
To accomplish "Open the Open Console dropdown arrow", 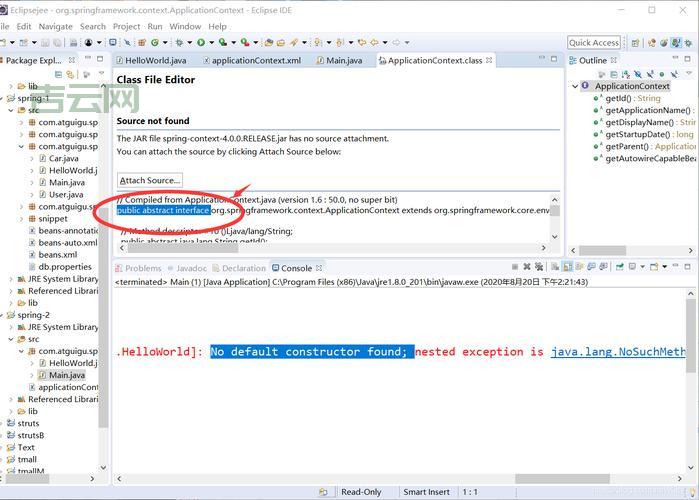I will point(665,266).
